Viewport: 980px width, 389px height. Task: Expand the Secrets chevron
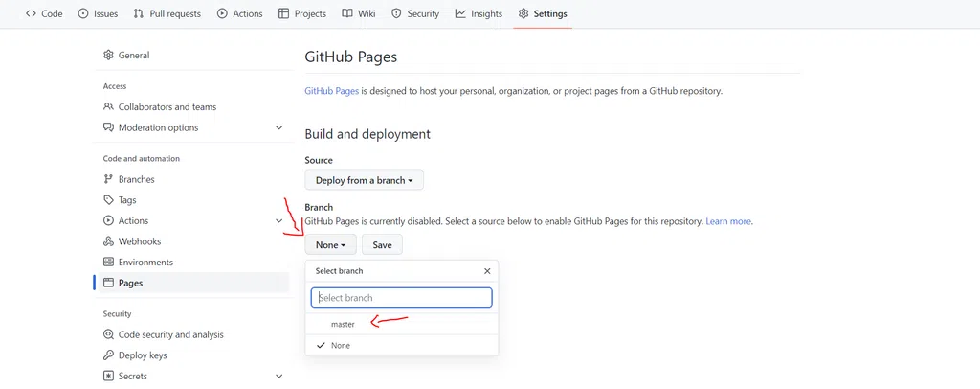point(278,376)
